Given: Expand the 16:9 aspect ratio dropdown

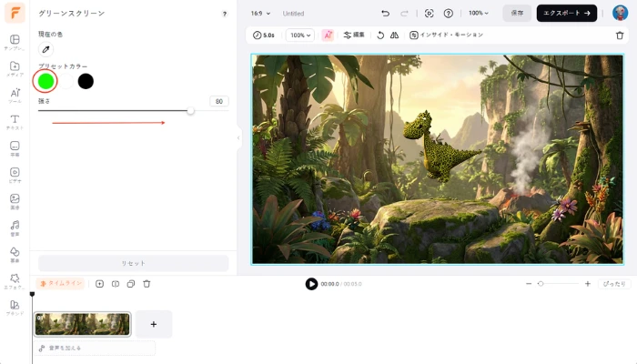Looking at the screenshot, I should coord(260,14).
